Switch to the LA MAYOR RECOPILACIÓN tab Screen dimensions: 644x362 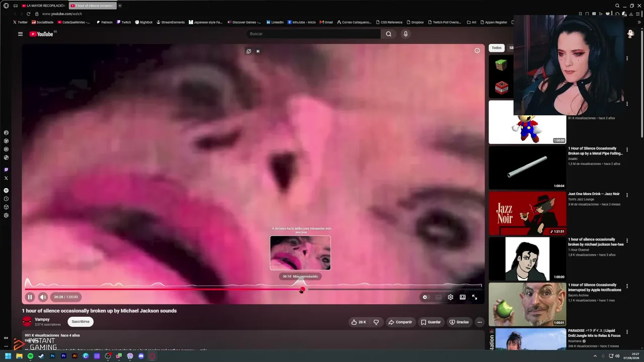tap(43, 6)
